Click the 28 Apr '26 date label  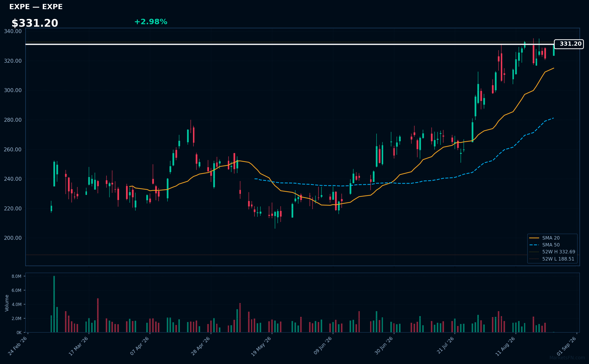[201, 346]
